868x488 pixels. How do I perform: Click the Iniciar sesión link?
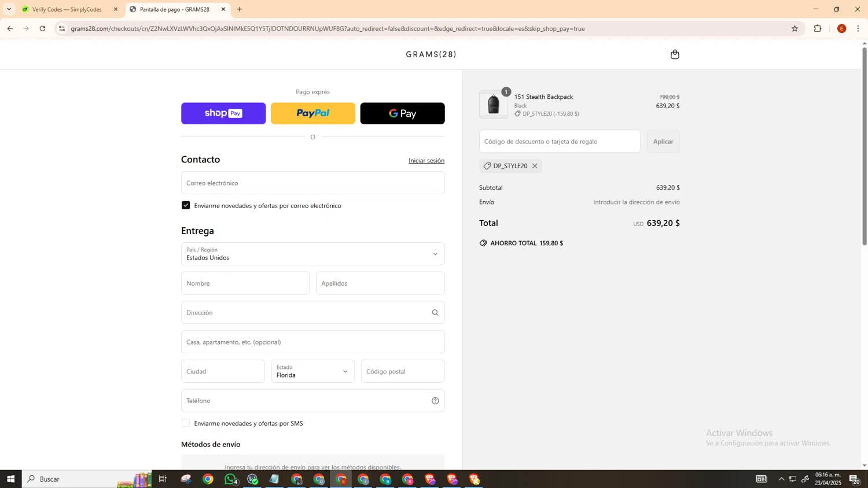426,161
